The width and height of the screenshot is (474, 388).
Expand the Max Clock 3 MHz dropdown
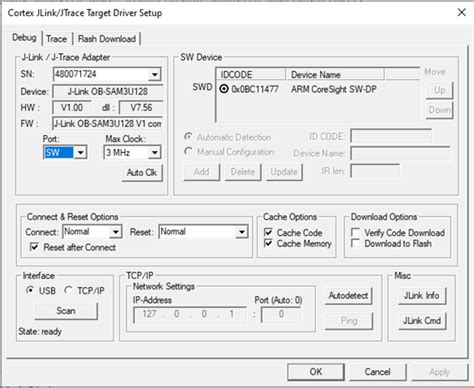click(155, 153)
